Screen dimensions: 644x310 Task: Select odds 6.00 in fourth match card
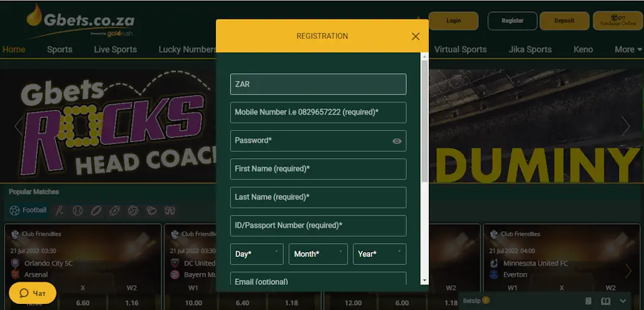click(x=402, y=303)
